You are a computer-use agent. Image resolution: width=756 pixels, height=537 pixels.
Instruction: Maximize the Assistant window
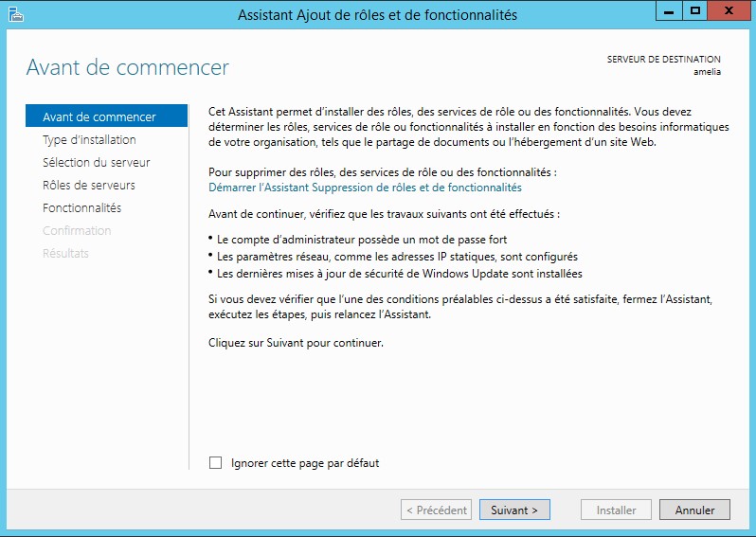click(695, 11)
